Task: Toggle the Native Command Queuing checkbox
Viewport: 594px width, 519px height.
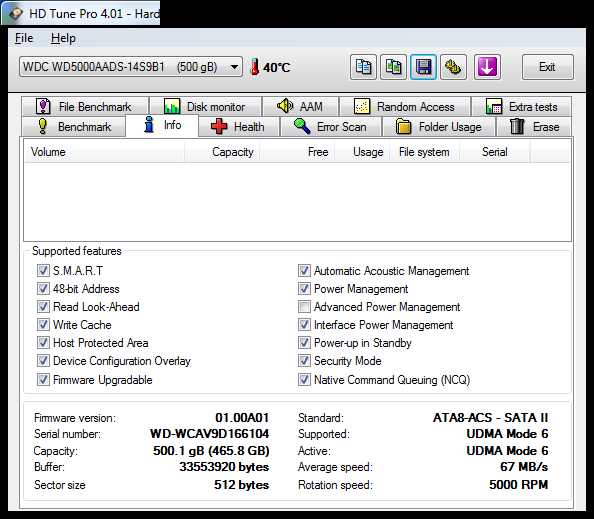Action: click(304, 380)
